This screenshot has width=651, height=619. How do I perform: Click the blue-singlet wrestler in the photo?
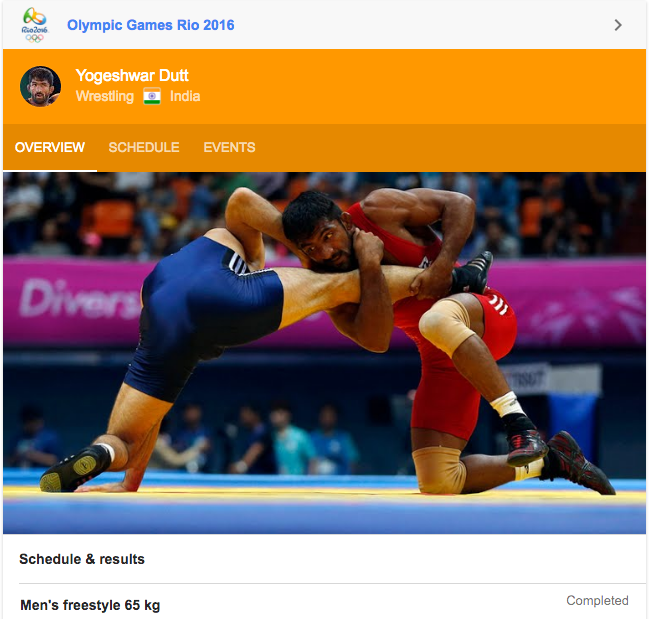[199, 316]
